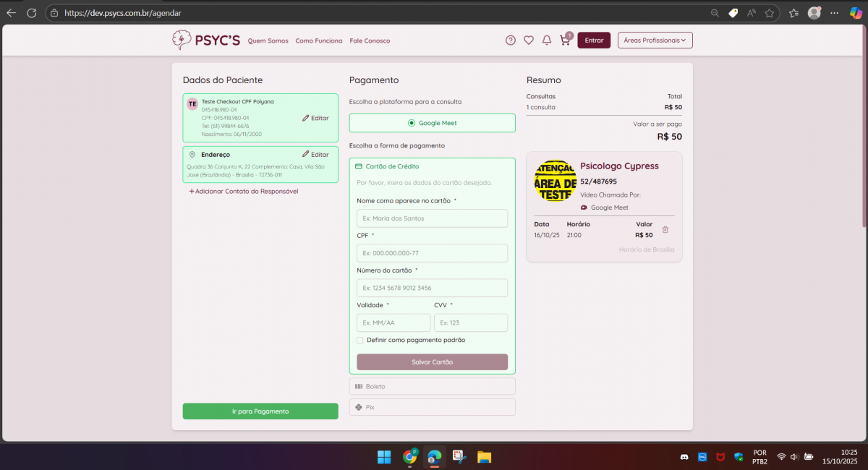Screen dimensions: 868x470
Task: Expand the Pix payment option
Action: coord(432,407)
